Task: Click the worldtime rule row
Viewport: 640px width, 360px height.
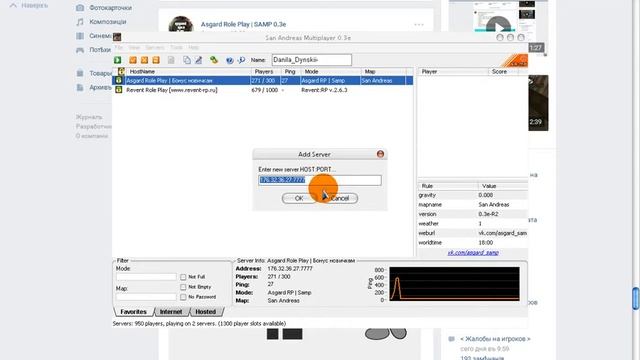Action: (x=473, y=242)
